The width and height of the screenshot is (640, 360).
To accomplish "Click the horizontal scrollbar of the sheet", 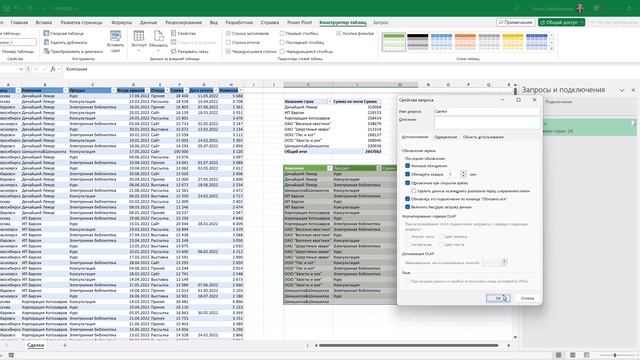I will tap(408, 345).
